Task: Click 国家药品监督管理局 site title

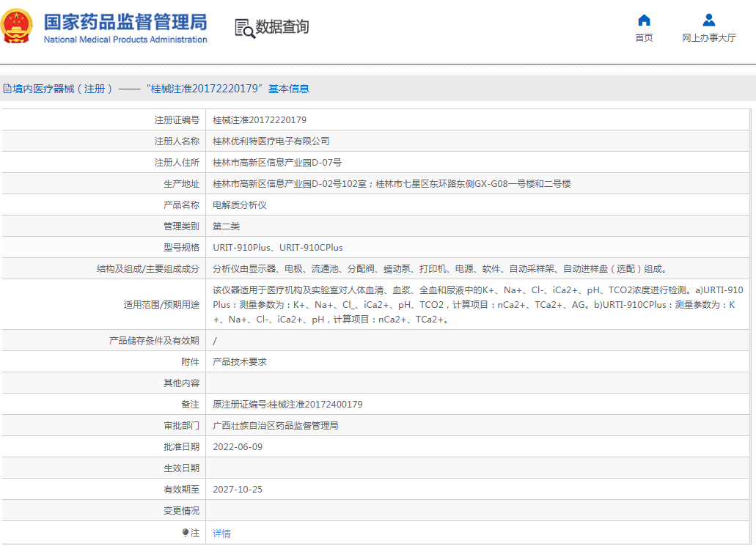Action: [125, 22]
